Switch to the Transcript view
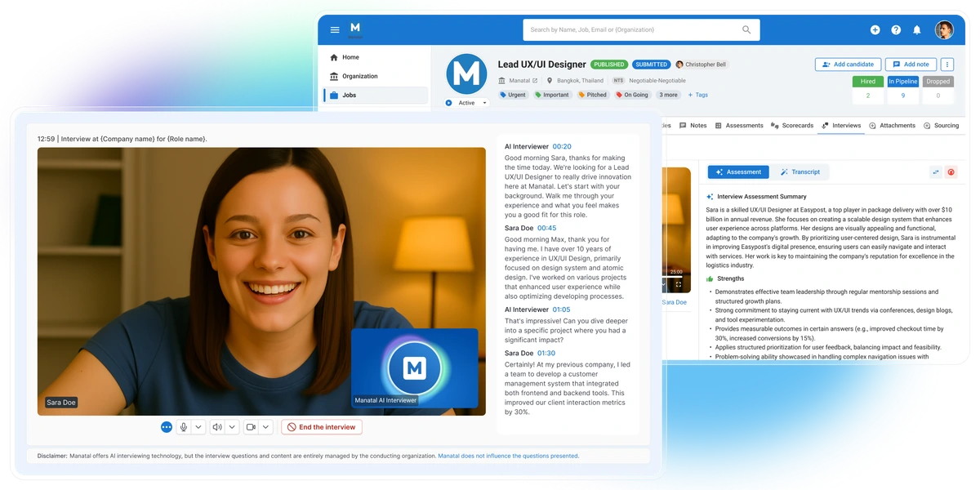This screenshot has height=490, width=980. [801, 171]
